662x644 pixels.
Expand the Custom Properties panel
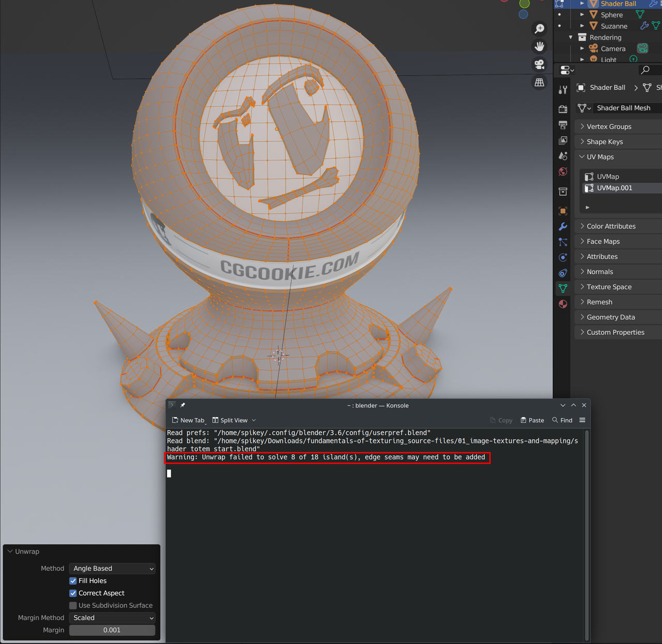582,332
